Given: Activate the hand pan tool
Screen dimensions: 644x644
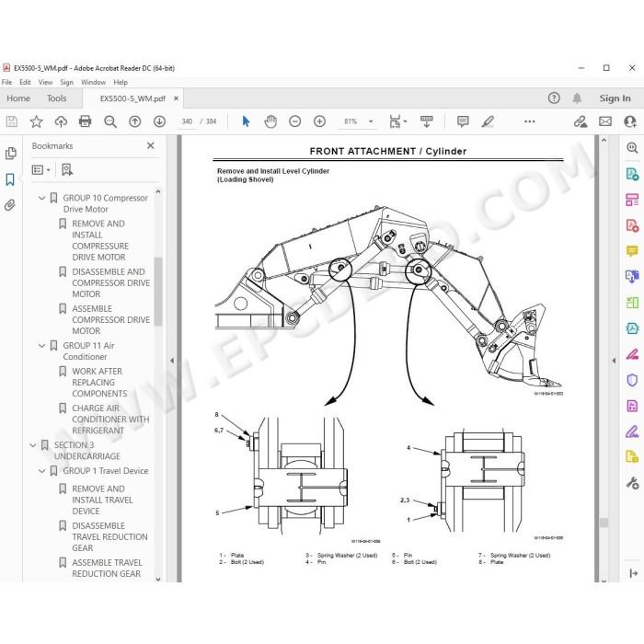Looking at the screenshot, I should [x=270, y=121].
